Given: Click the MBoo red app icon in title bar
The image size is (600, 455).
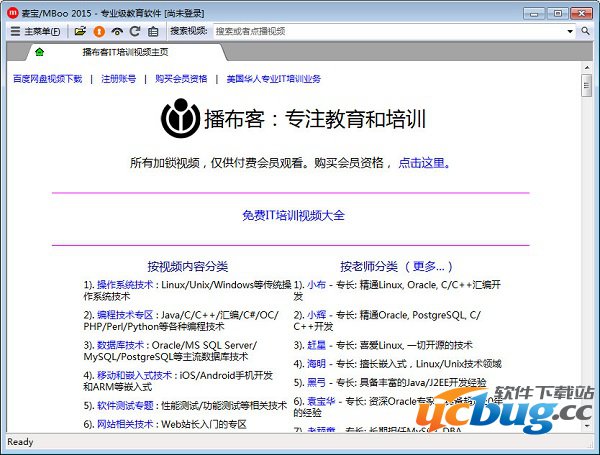Looking at the screenshot, I should pos(13,13).
